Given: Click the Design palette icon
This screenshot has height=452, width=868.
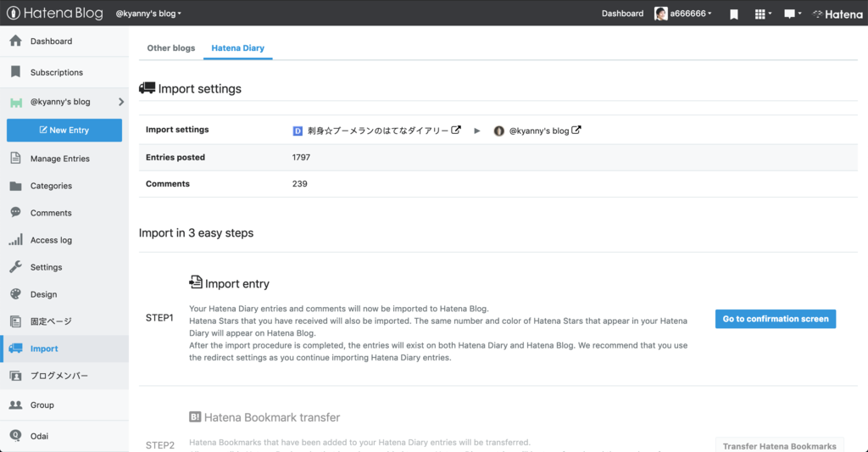Looking at the screenshot, I should (15, 293).
